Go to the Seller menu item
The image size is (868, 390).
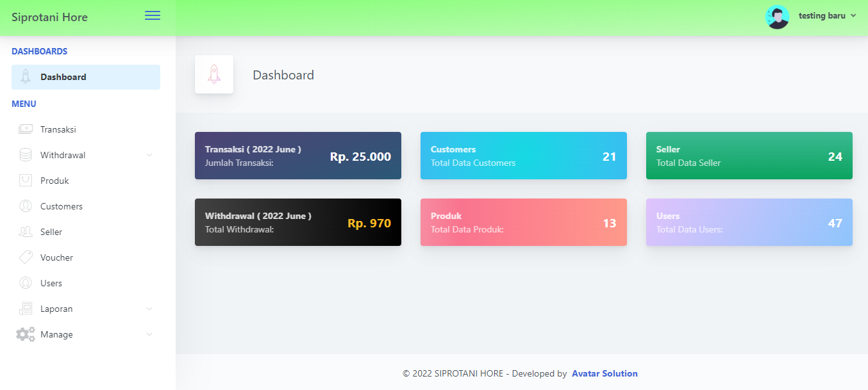pos(51,232)
